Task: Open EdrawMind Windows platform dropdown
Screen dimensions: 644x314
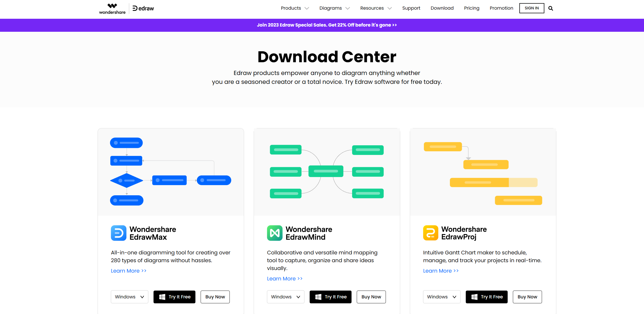Action: (285, 297)
